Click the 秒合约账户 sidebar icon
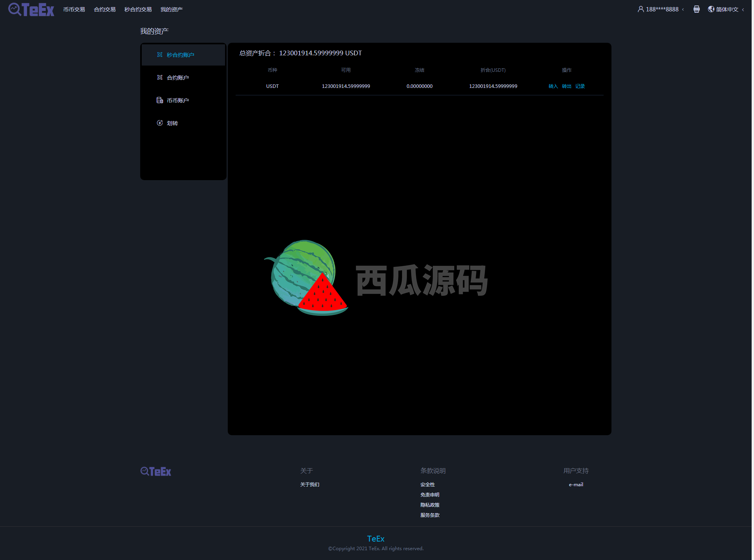This screenshot has width=754, height=560. 160,55
